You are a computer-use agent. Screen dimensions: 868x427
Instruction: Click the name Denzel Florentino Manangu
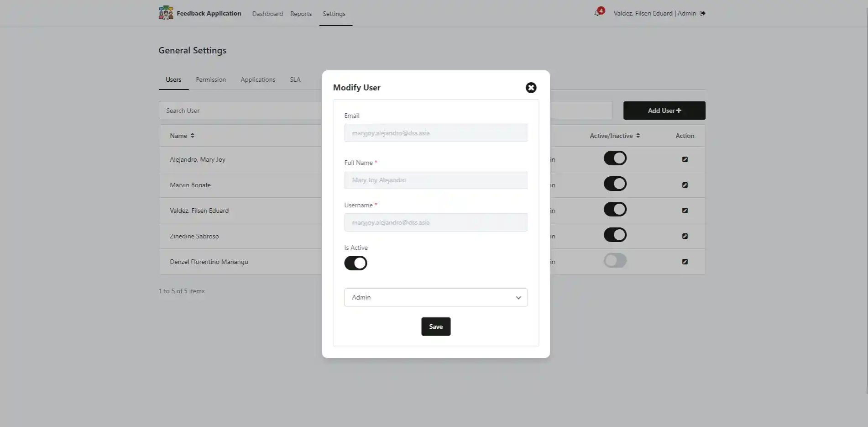click(209, 262)
